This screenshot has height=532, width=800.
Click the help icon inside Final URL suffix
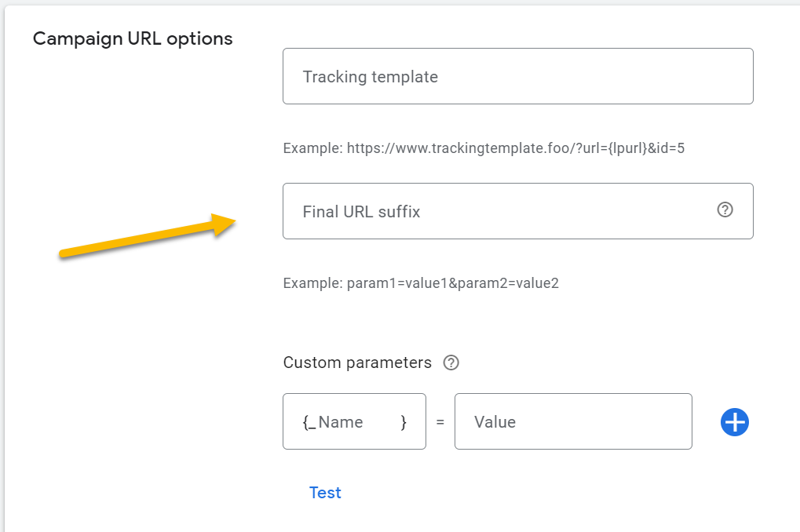point(725,210)
